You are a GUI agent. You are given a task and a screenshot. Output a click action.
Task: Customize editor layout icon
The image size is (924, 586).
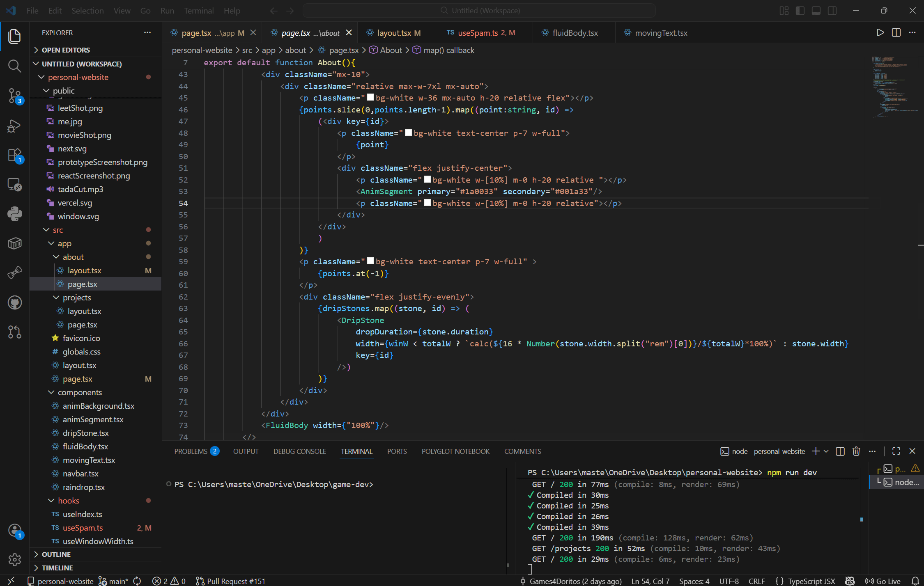point(784,11)
